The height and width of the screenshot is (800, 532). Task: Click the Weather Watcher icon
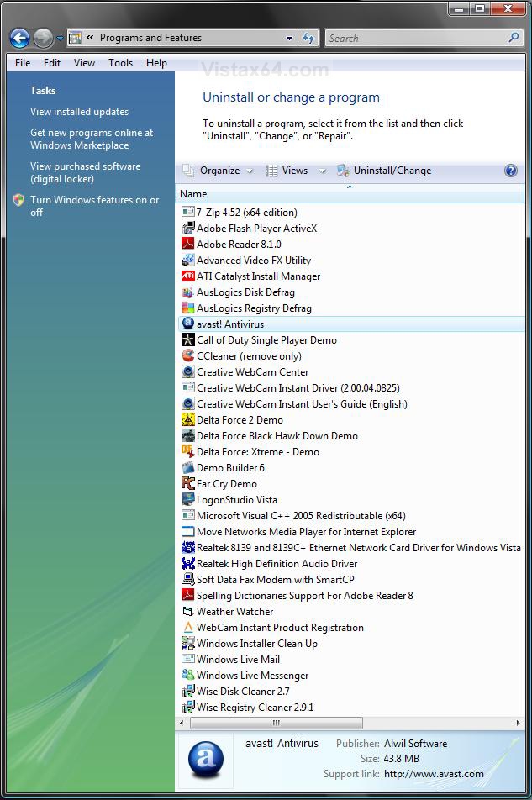(187, 611)
